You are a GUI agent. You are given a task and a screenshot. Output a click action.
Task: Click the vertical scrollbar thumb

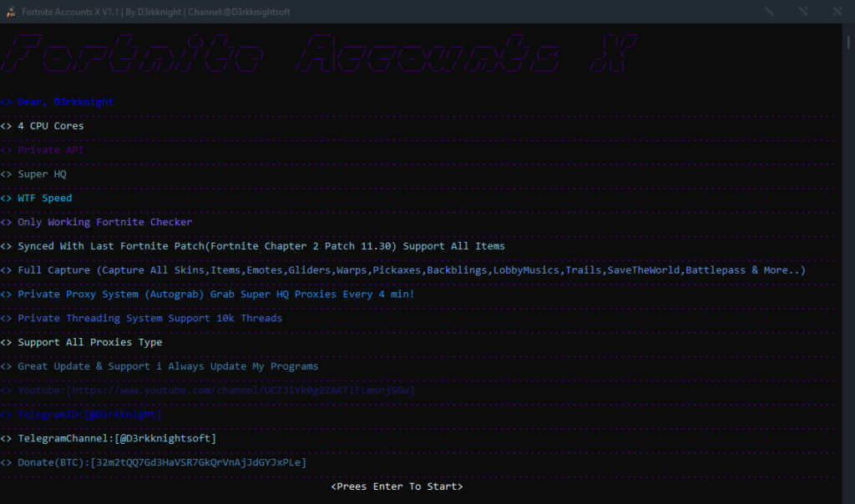pos(848,42)
